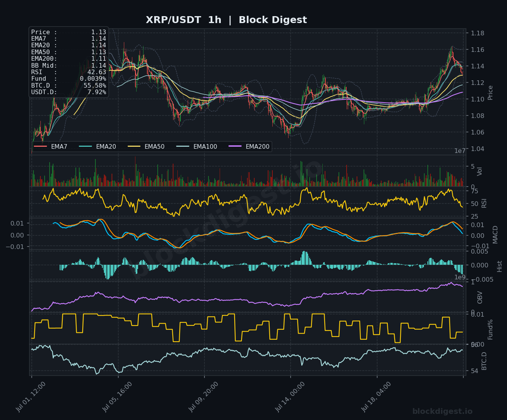Select the EMA100 legend entry

pyautogui.click(x=197, y=147)
